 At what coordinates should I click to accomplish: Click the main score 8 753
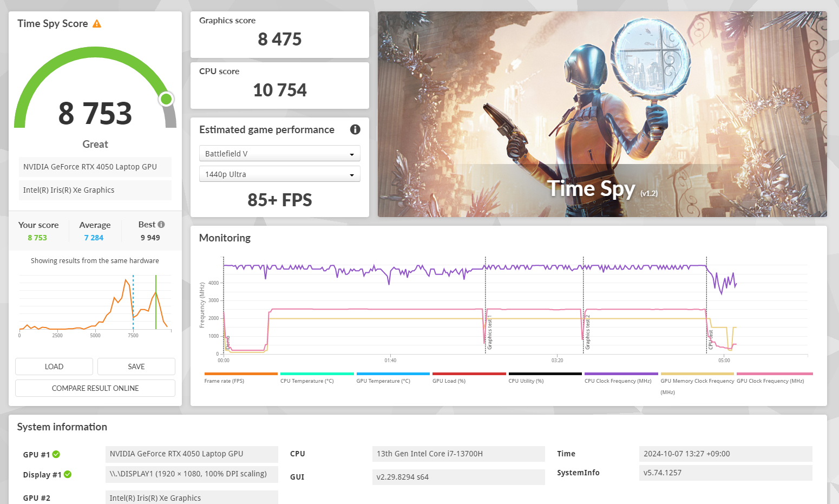(x=95, y=114)
